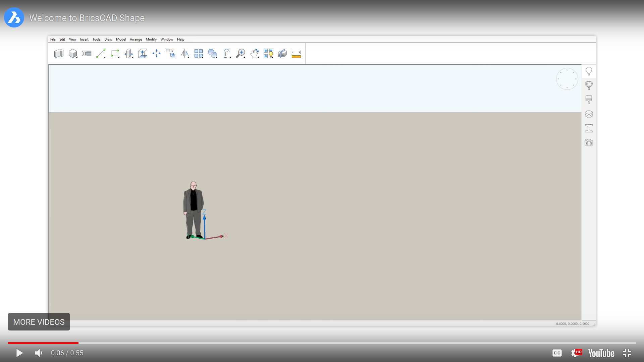Open the Tools menu
Viewport: 644px width, 362px height.
[97, 40]
